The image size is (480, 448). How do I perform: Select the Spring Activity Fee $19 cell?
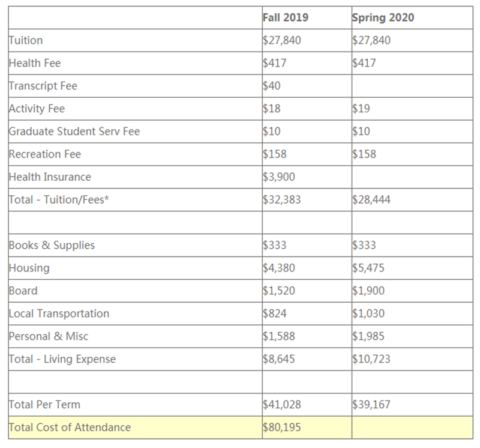[x=361, y=109]
